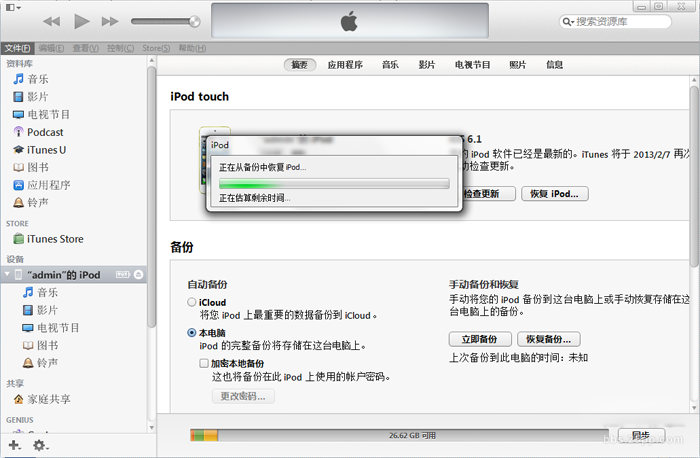Open the 查看(V) menu

click(x=86, y=48)
